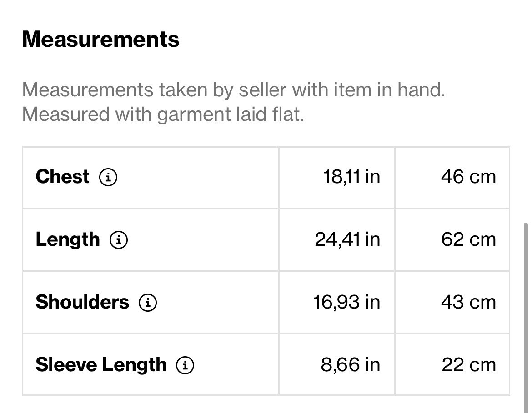The width and height of the screenshot is (532, 413).
Task: Click the 16,93 in shoulders value
Action: [x=346, y=302]
